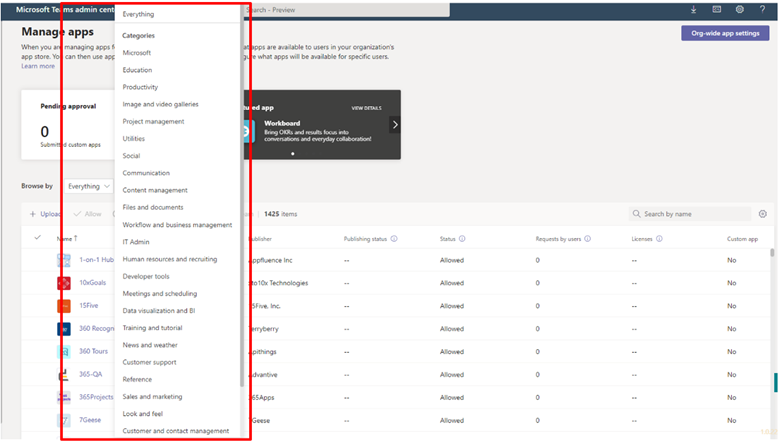
Task: Go to next featured app with arrow
Action: [395, 125]
